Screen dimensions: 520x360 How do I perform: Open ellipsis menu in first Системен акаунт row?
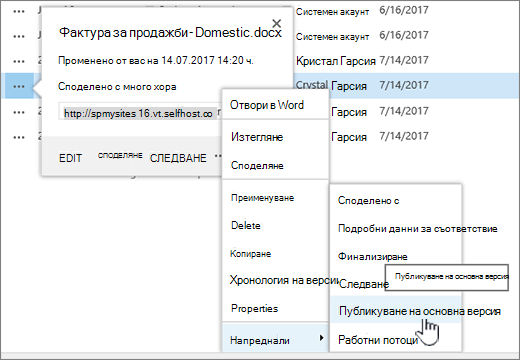coord(19,11)
